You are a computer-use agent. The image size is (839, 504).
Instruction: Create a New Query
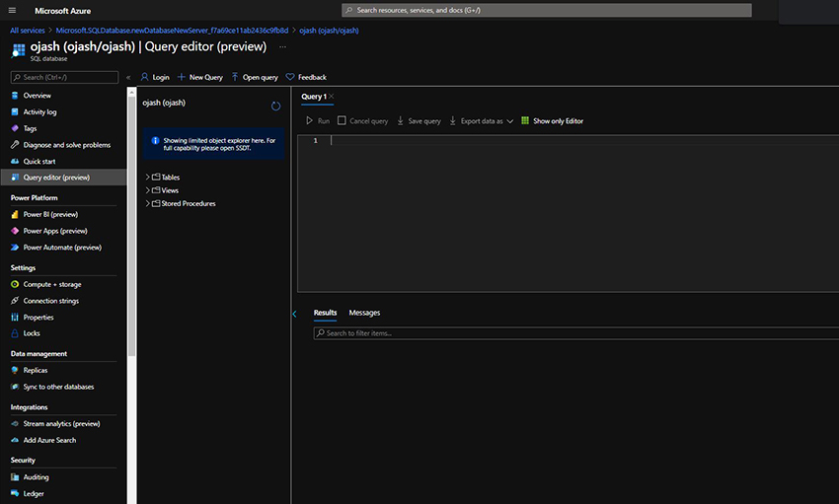coord(200,78)
